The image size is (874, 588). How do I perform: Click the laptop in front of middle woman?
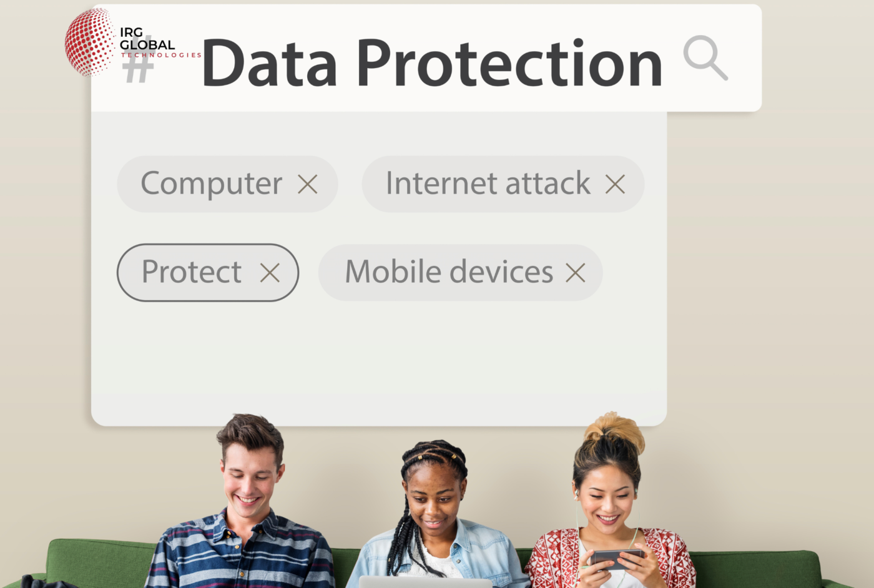pyautogui.click(x=426, y=582)
